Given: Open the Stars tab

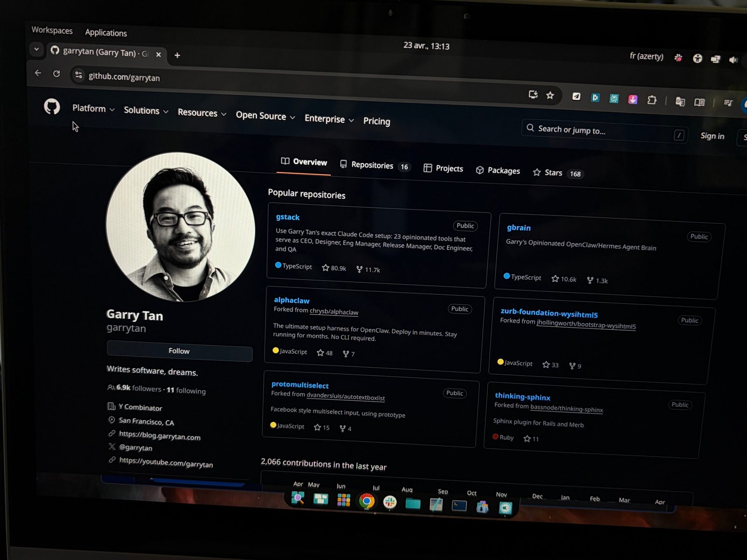Looking at the screenshot, I should [x=553, y=173].
